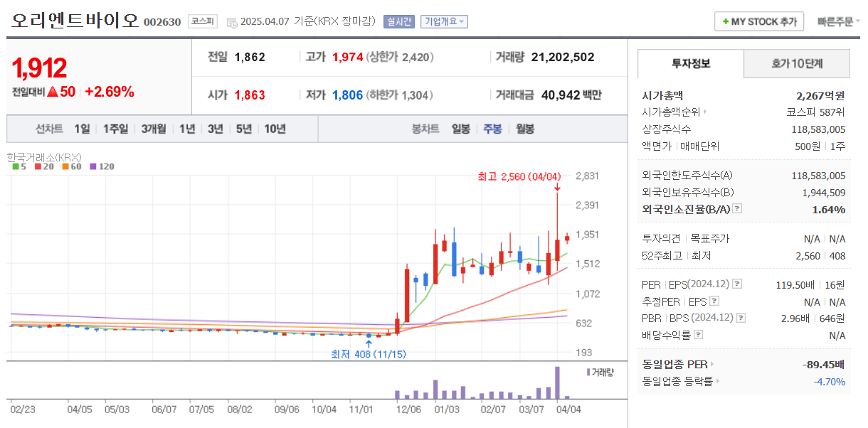The height and width of the screenshot is (428, 868).
Task: Click the 저가 value 1,806
Action: tap(348, 95)
